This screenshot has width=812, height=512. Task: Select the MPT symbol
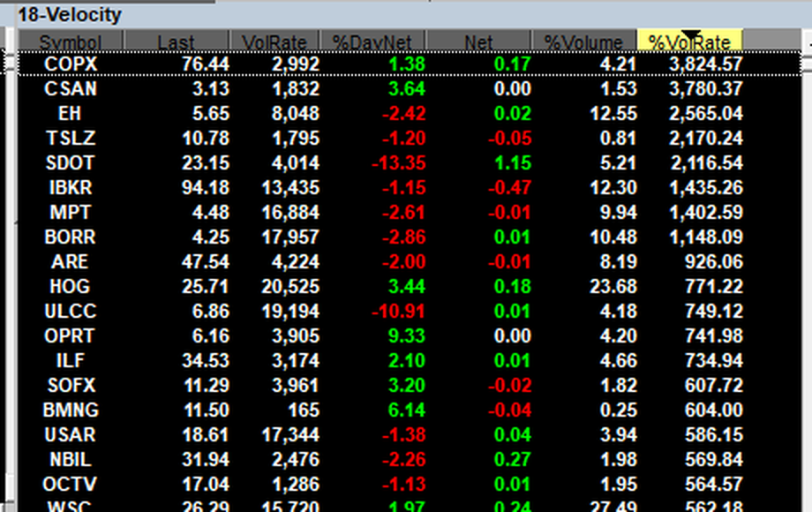coord(71,212)
